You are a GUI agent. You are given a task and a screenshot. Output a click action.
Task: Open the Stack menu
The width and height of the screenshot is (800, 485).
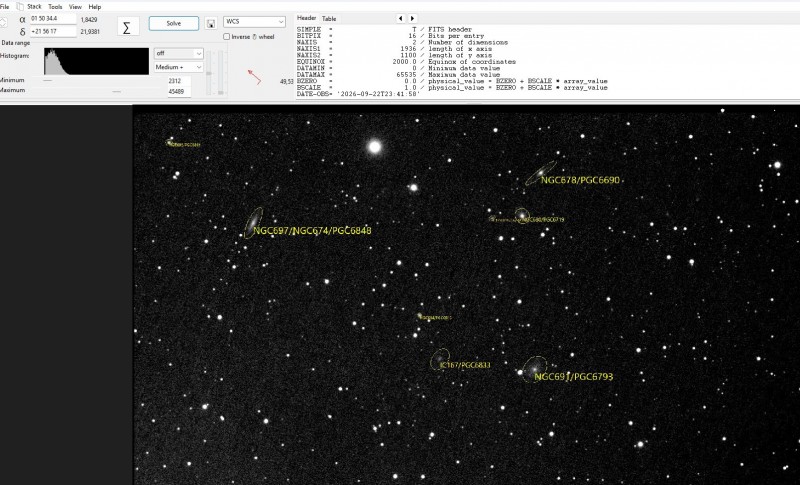click(x=34, y=7)
